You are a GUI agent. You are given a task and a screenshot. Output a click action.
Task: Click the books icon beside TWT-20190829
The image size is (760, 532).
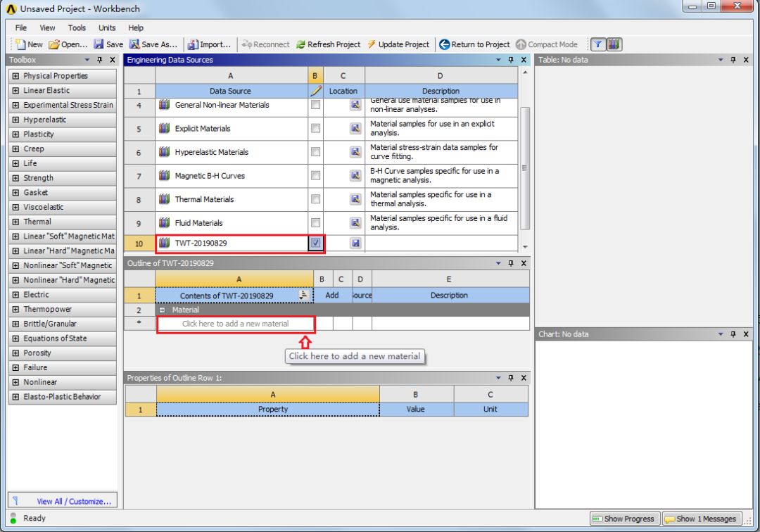tap(164, 243)
